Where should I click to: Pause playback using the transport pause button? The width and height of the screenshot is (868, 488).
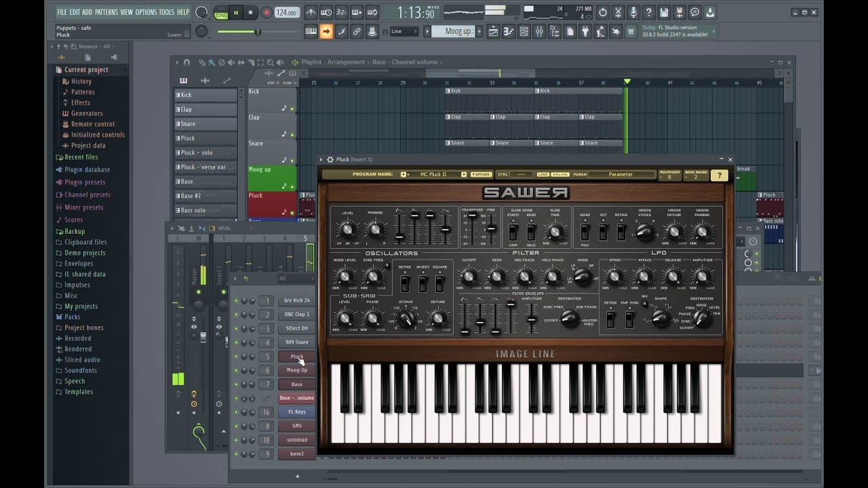pyautogui.click(x=236, y=12)
